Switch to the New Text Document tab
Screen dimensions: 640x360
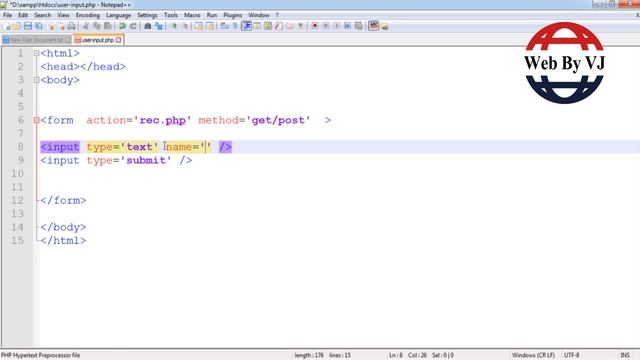pyautogui.click(x=37, y=40)
